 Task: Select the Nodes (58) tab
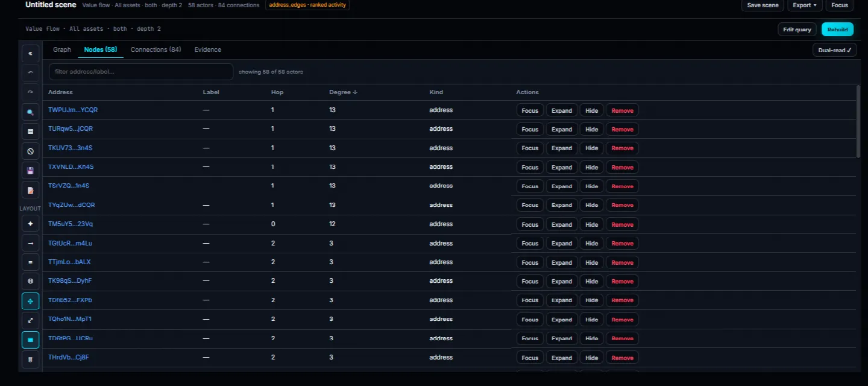[x=101, y=49]
